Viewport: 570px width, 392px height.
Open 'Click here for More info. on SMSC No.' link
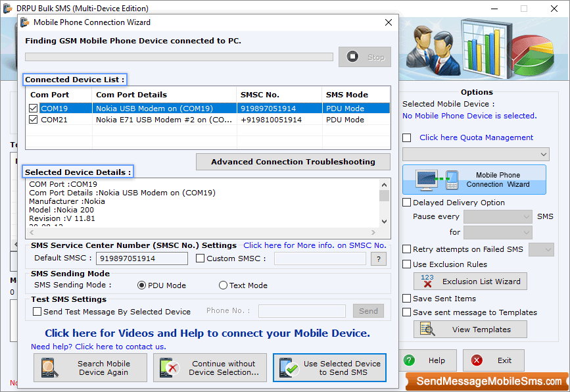tap(314, 245)
